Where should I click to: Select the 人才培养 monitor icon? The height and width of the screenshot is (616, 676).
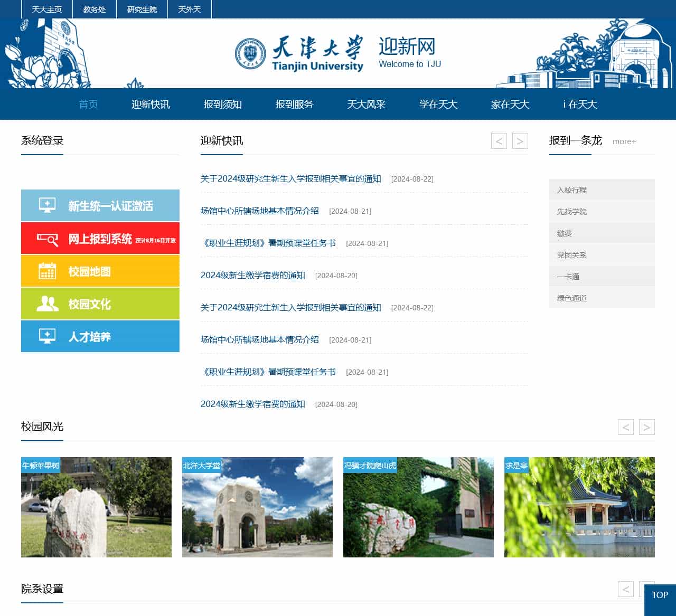pyautogui.click(x=47, y=336)
